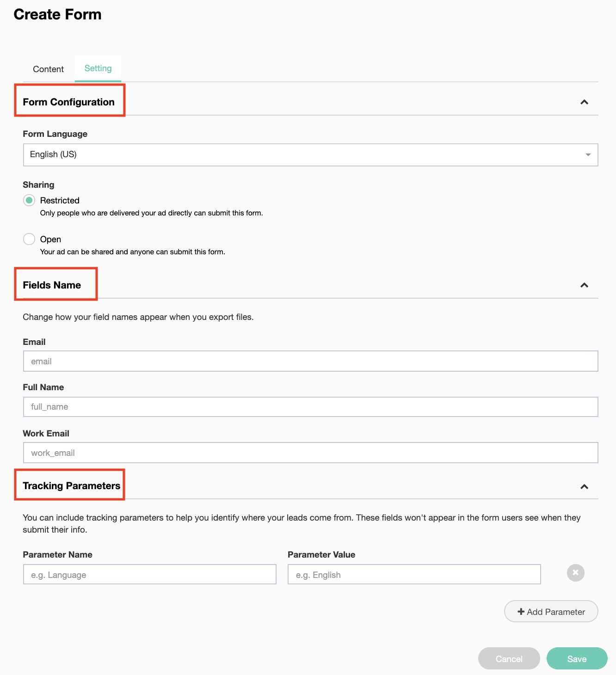Click the Form Configuration heading

point(68,102)
